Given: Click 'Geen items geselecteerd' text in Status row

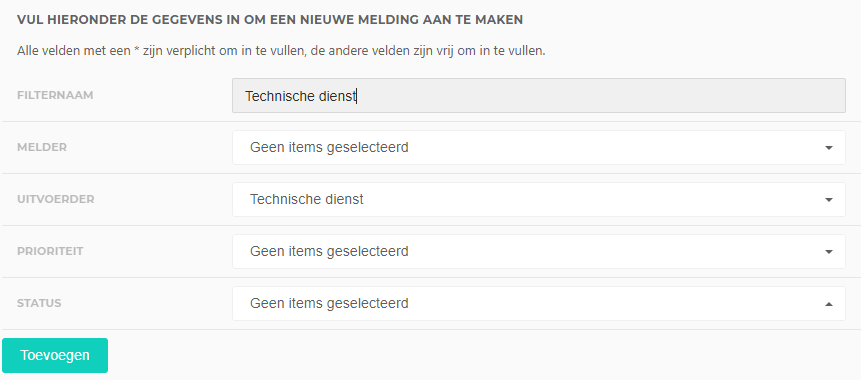Looking at the screenshot, I should [x=329, y=303].
